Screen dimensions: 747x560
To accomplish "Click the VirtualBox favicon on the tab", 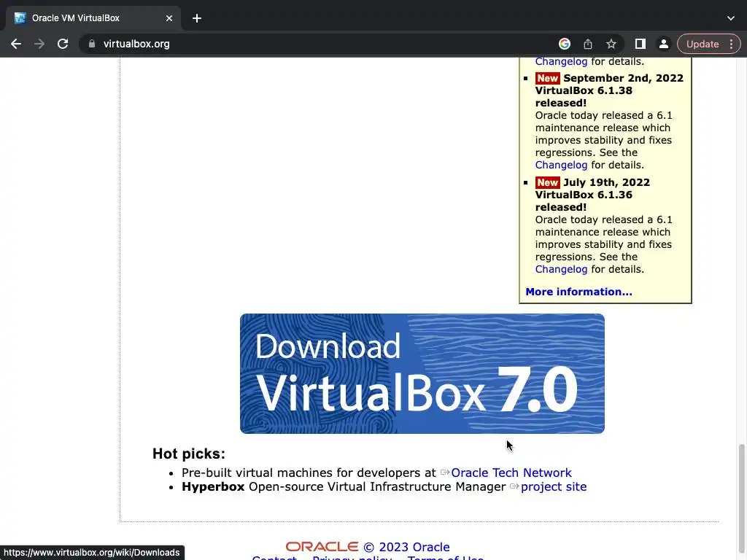I will pos(20,18).
